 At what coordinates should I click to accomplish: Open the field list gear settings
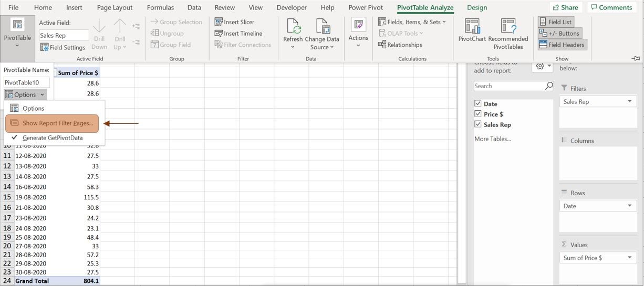543,66
